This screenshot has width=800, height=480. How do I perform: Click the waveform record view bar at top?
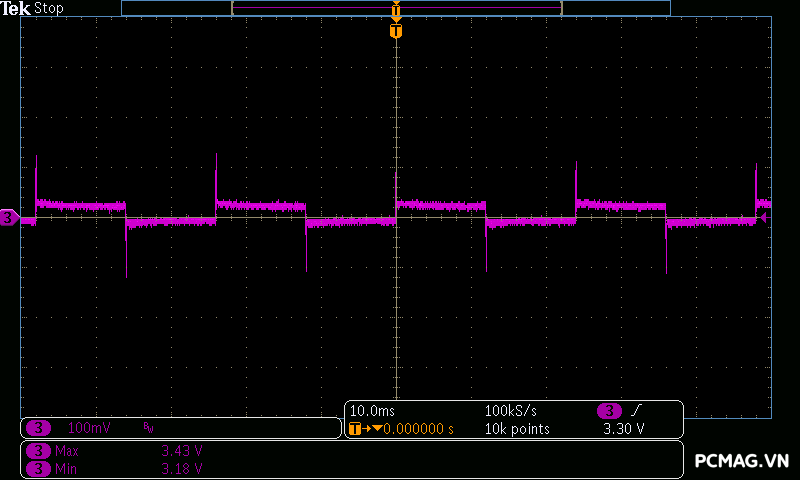tap(396, 8)
